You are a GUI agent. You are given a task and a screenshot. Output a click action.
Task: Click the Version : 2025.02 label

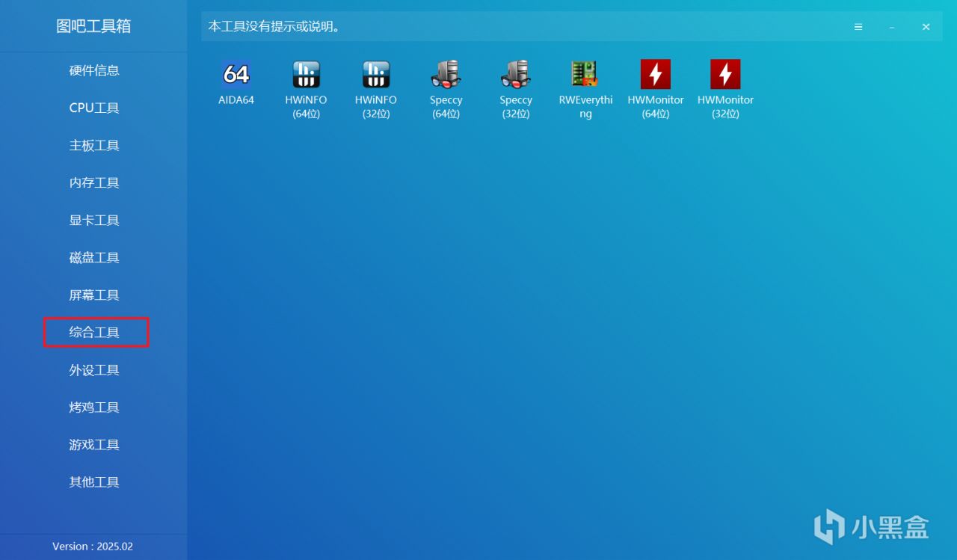pos(93,547)
